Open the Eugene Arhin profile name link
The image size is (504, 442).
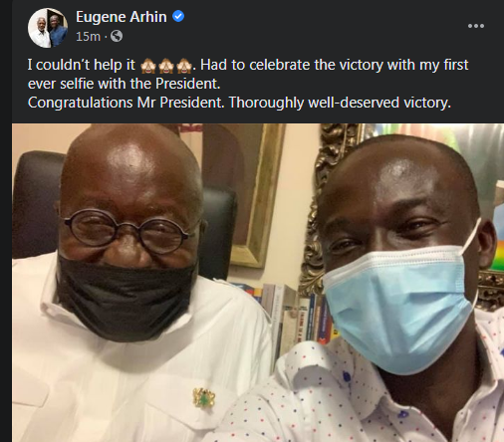point(122,17)
